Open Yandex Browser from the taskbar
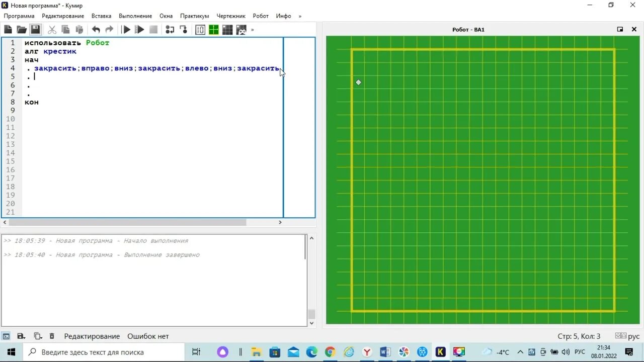 367,352
